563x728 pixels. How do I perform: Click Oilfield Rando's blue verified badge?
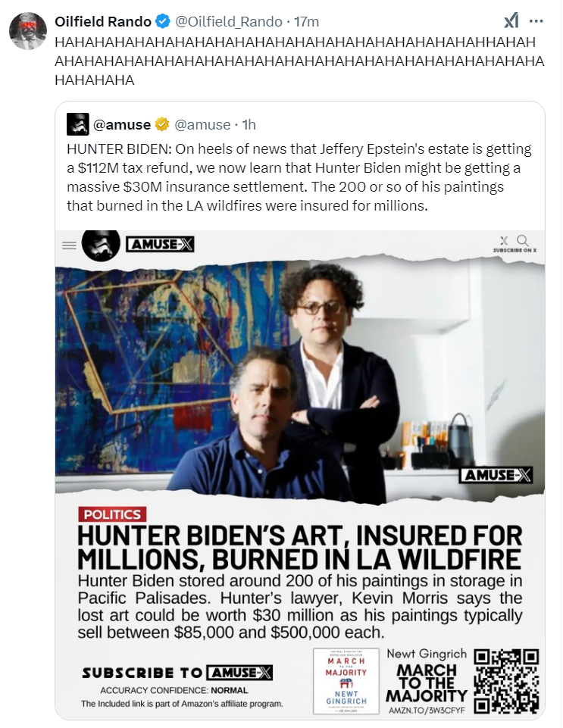point(162,21)
